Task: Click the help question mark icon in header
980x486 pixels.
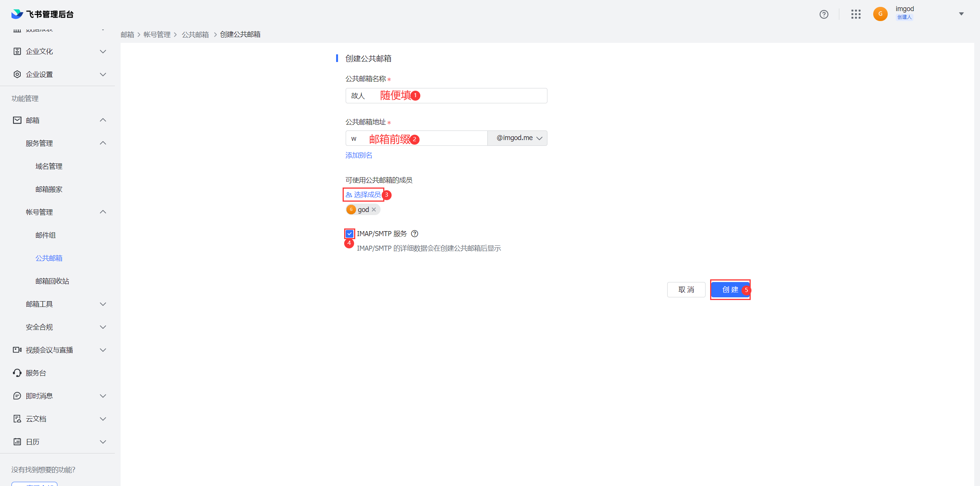Action: pos(824,14)
